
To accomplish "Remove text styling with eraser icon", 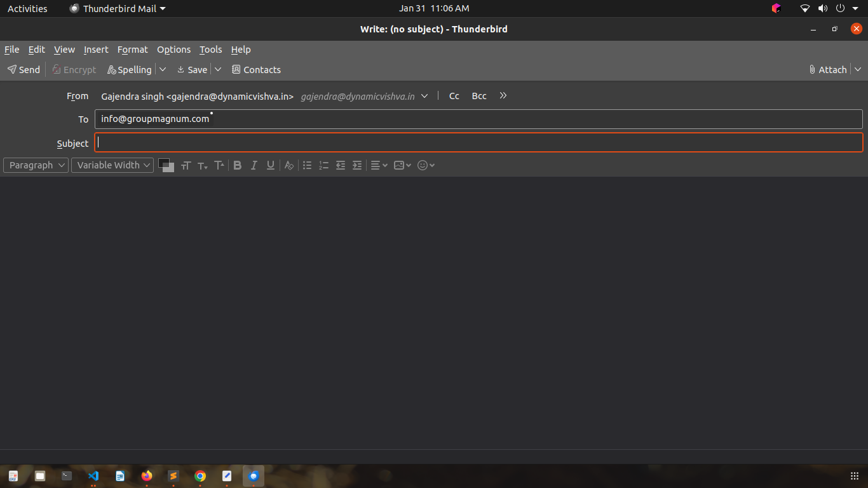I will point(289,165).
